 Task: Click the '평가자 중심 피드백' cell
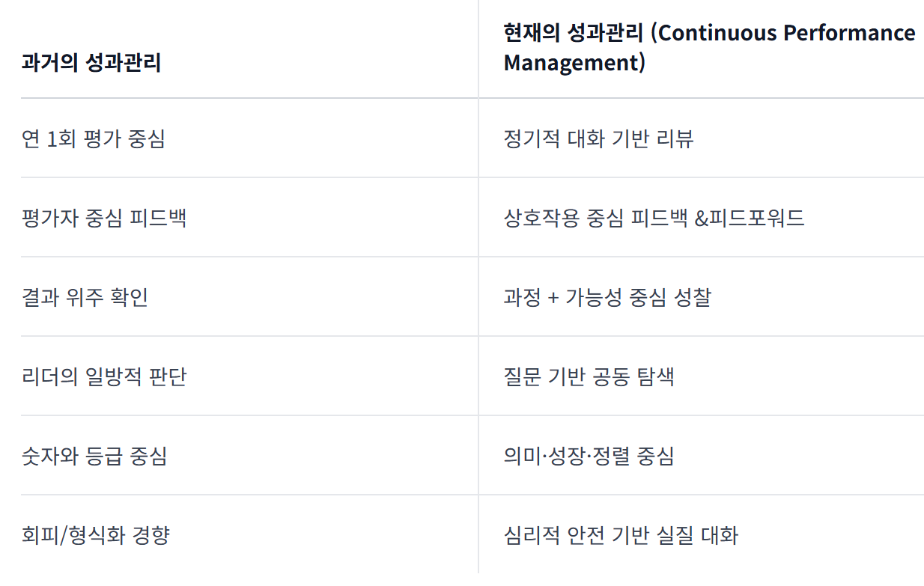point(104,219)
